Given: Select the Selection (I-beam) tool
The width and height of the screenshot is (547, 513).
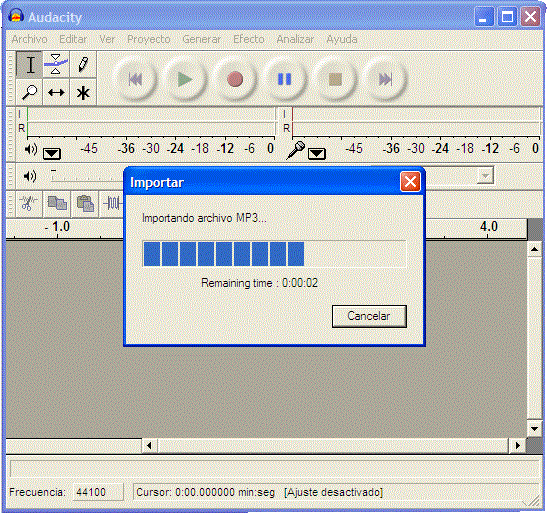Looking at the screenshot, I should point(29,65).
